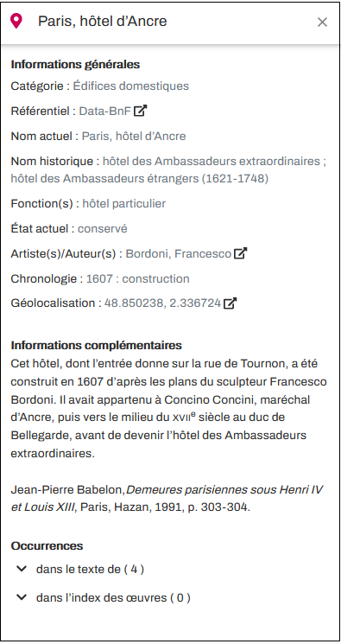Click the panel title 'Paris, hôtel d'Ancre'
341x644 pixels.
click(x=103, y=21)
